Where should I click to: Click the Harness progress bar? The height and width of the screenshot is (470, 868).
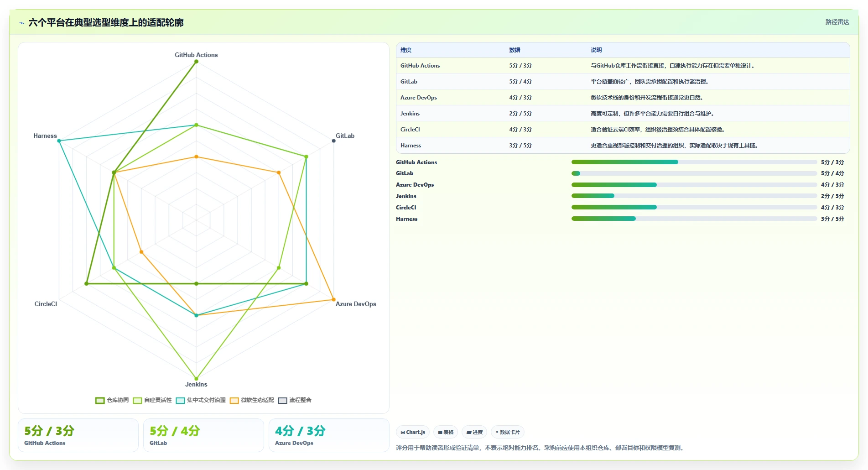pyautogui.click(x=694, y=219)
